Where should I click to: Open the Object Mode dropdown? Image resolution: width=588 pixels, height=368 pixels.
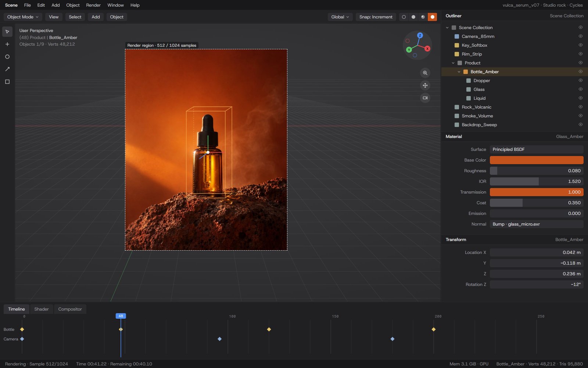point(23,17)
